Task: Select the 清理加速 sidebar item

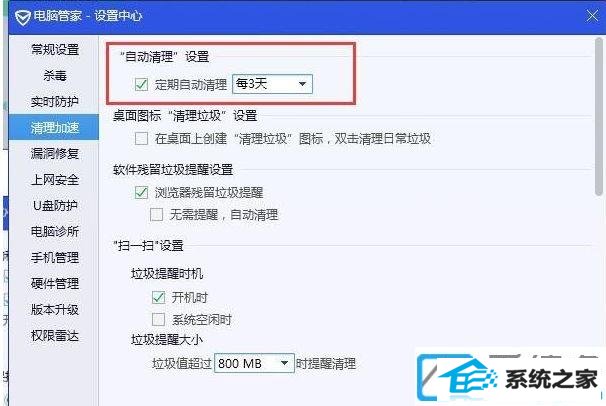Action: 54,127
